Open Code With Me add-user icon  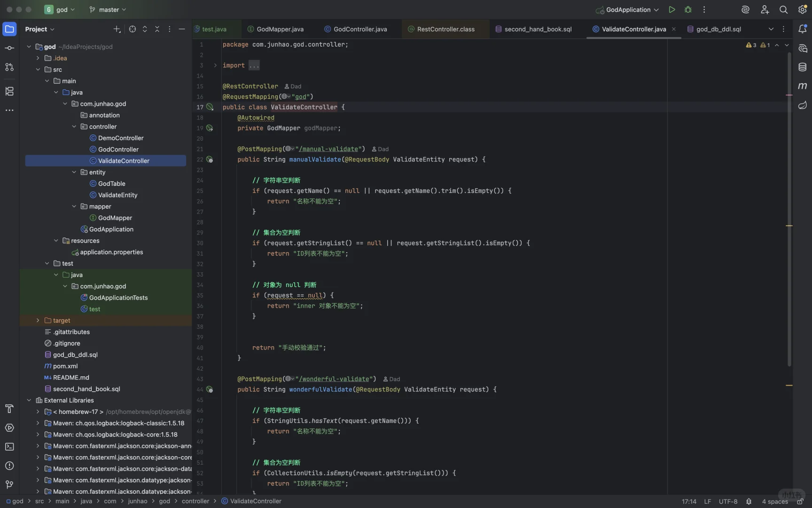click(x=765, y=9)
